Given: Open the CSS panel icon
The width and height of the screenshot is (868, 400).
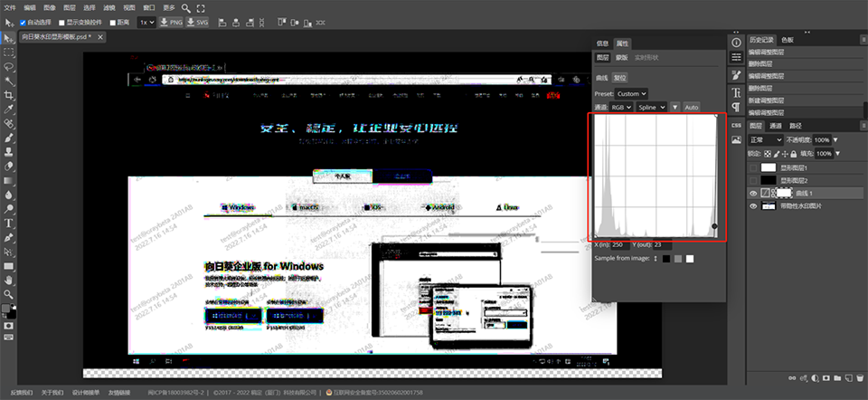Looking at the screenshot, I should [x=736, y=125].
